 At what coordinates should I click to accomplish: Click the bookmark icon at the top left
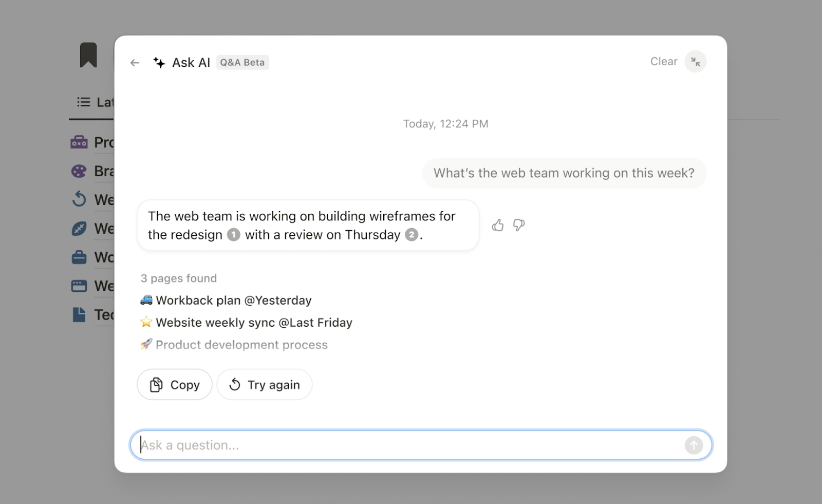pyautogui.click(x=89, y=54)
